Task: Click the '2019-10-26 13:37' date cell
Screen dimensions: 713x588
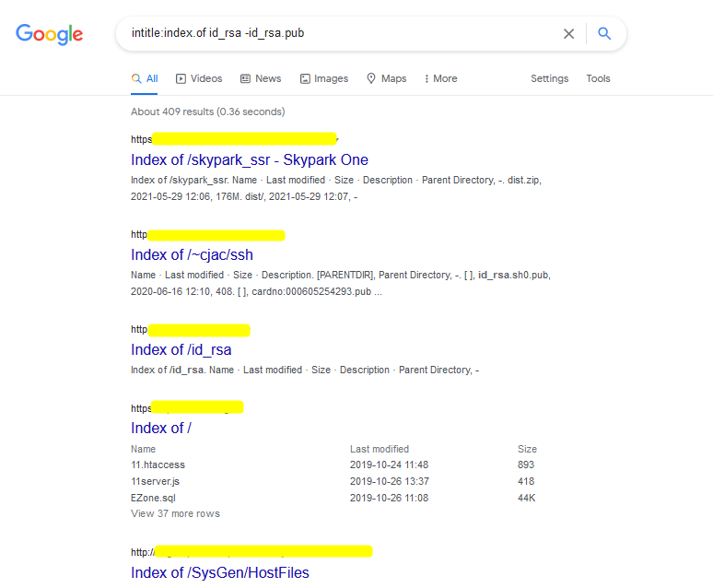Action: click(x=390, y=481)
